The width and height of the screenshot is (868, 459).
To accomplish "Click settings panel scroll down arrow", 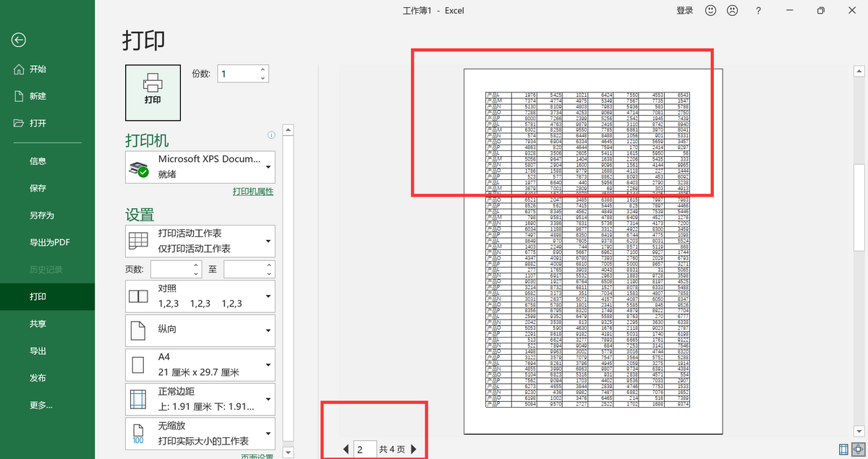I will (288, 452).
